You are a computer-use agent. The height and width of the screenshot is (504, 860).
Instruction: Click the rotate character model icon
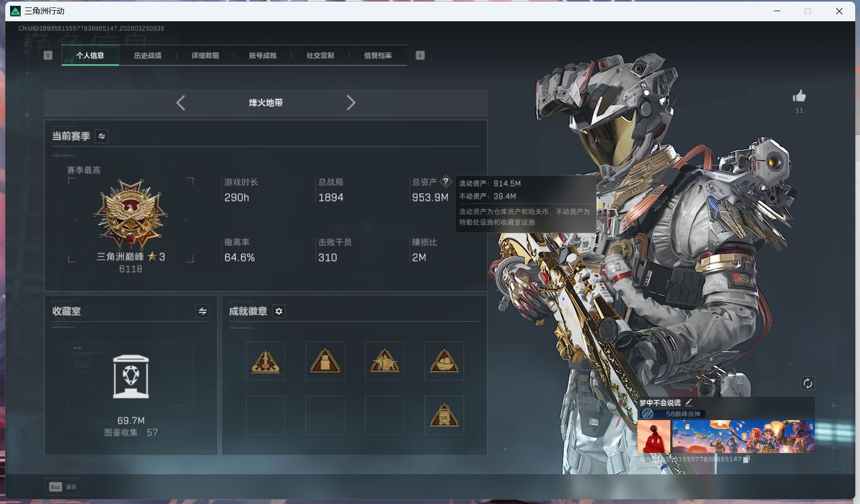click(x=807, y=383)
